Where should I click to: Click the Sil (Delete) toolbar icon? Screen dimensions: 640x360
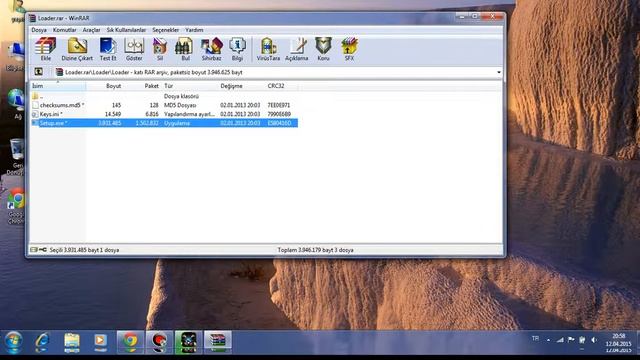[160, 49]
